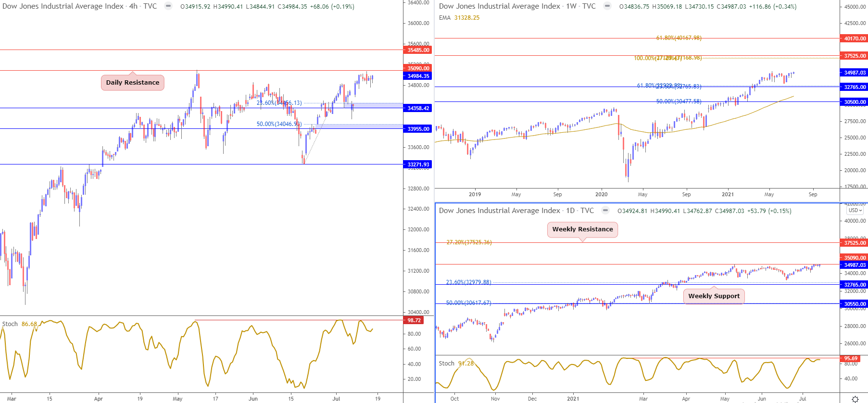Click the 35485.00 red price label
Image resolution: width=868 pixels, height=403 pixels.
pos(417,50)
